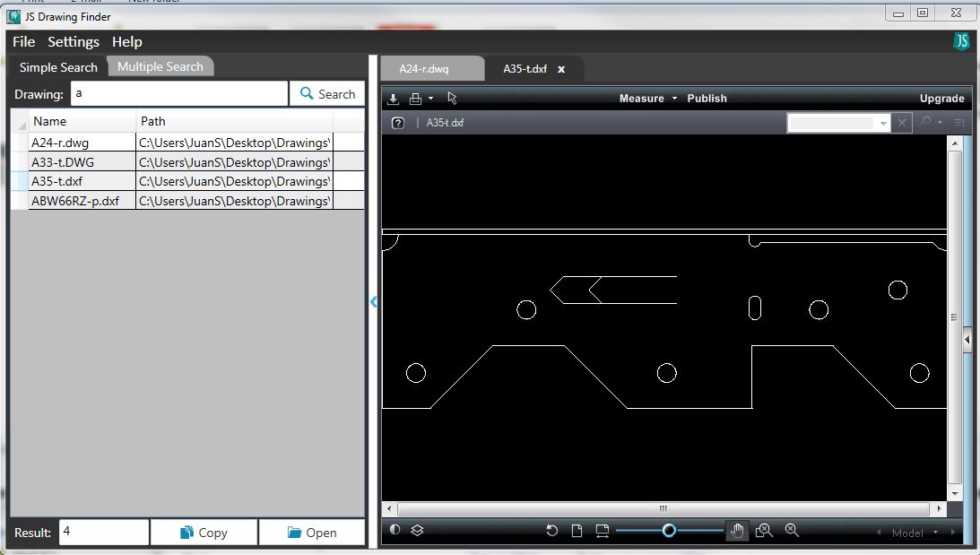Click the rotate view icon
This screenshot has height=555, width=980.
551,531
